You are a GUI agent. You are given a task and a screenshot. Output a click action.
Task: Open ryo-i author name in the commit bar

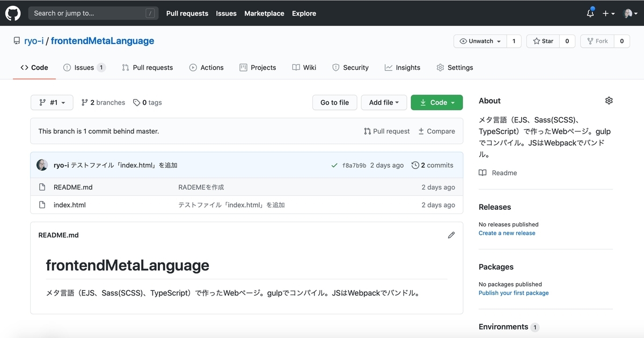(61, 165)
